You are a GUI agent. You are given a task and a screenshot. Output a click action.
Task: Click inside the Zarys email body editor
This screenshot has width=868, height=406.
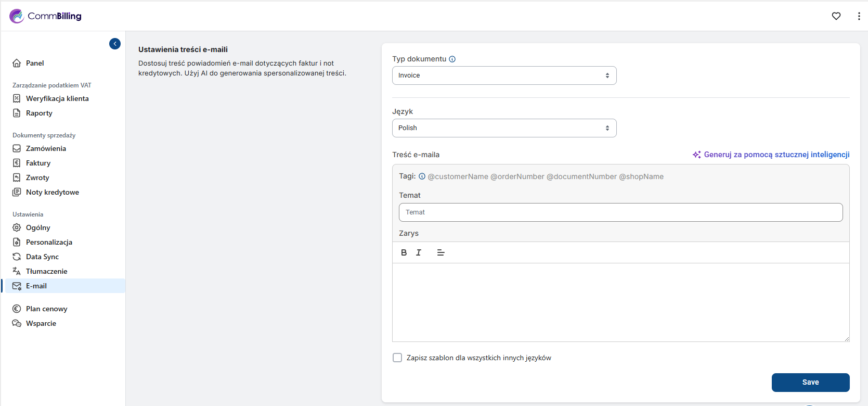620,302
